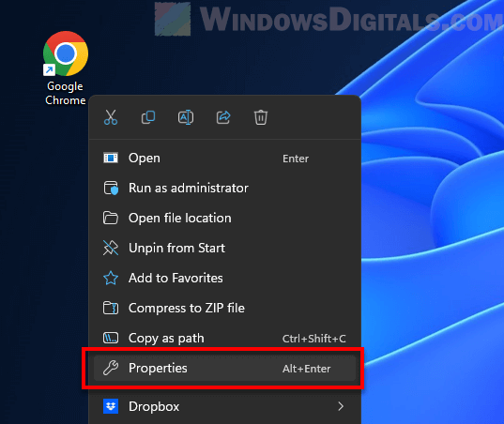The width and height of the screenshot is (504, 424).
Task: Click the Rename icon in the context menu
Action: [x=186, y=117]
